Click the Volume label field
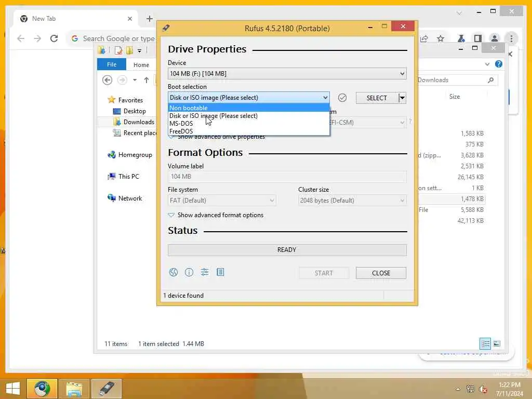Image resolution: width=532 pixels, height=399 pixels. [x=287, y=177]
